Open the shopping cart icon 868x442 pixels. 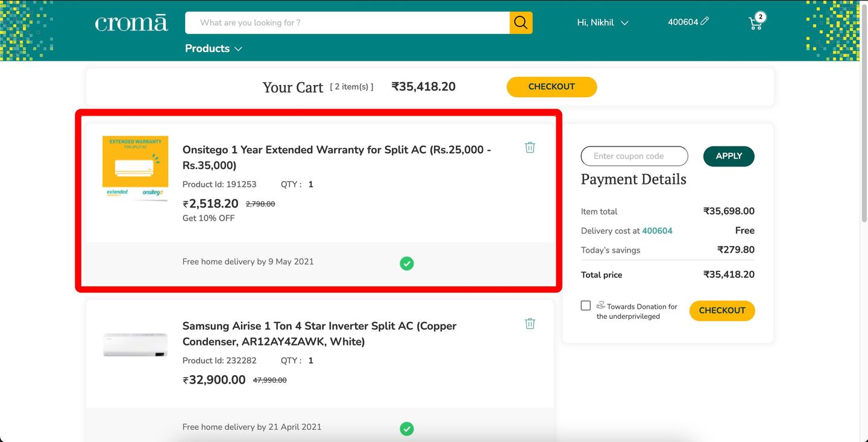click(x=755, y=22)
